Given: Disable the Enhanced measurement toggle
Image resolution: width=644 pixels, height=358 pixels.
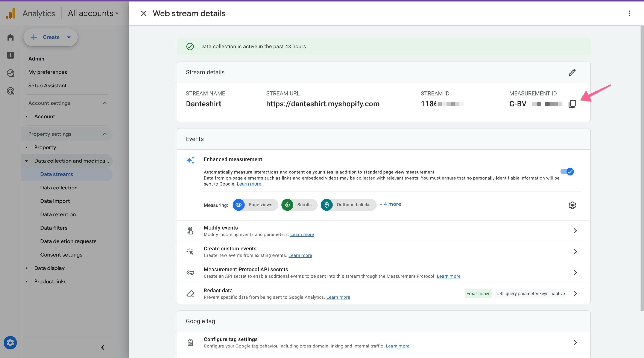Looking at the screenshot, I should 567,172.
